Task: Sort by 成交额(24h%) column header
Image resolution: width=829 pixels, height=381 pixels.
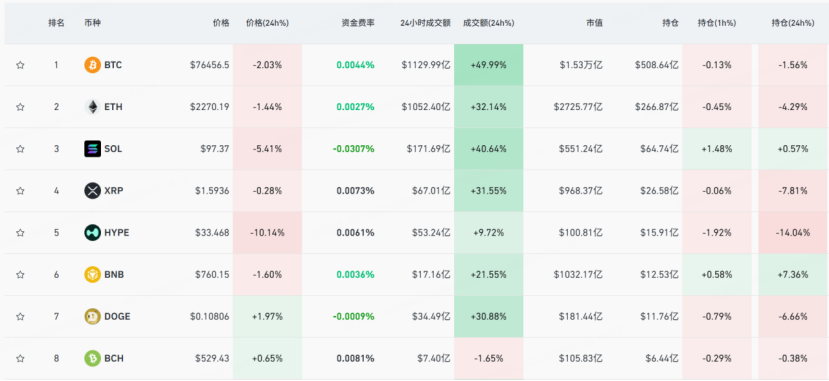Action: pyautogui.click(x=489, y=23)
